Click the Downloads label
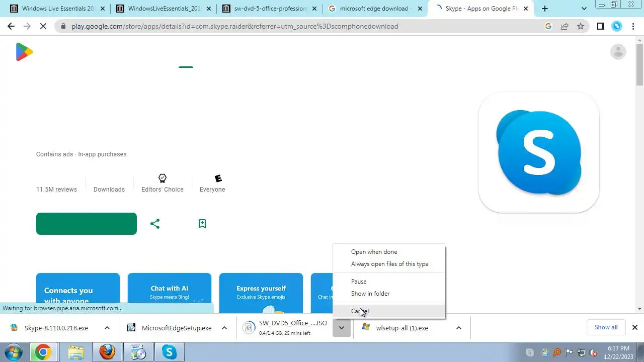644x362 pixels. [x=109, y=190]
